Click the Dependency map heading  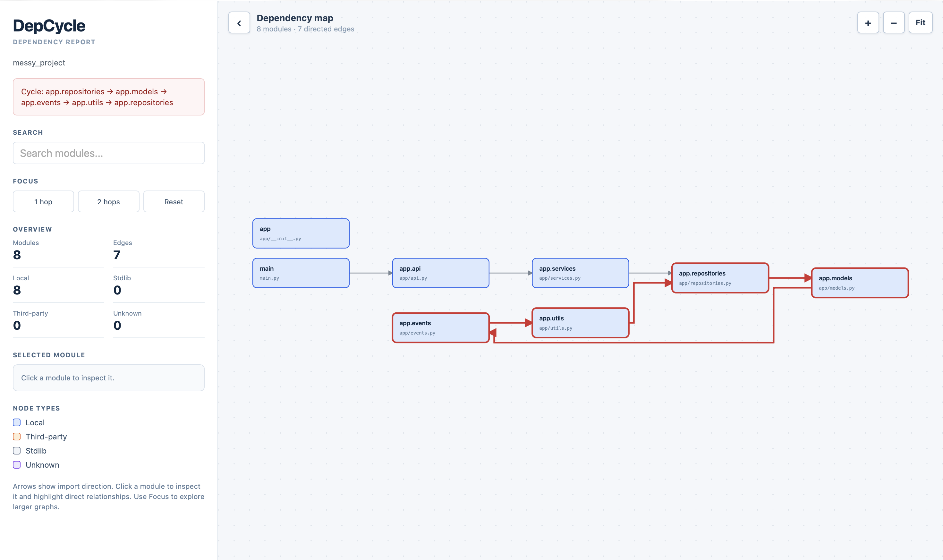295,18
